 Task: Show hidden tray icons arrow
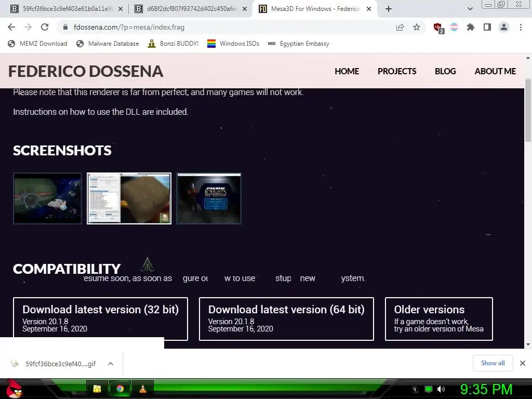(x=415, y=390)
